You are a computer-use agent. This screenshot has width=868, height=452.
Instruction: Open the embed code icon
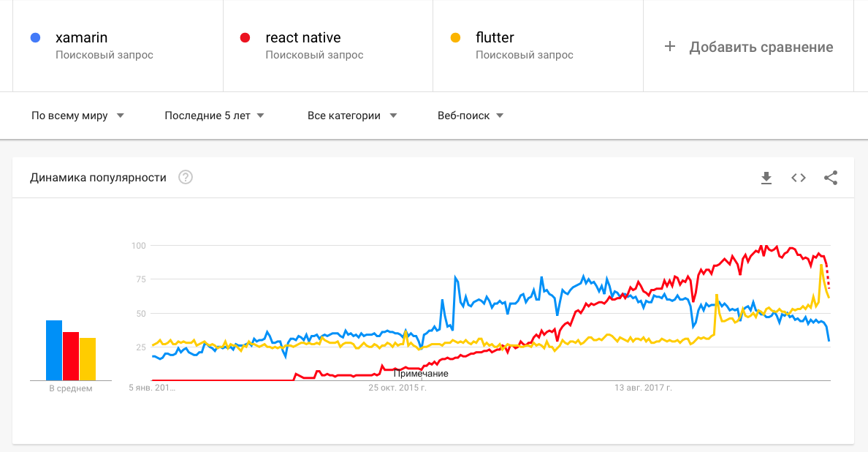(799, 178)
